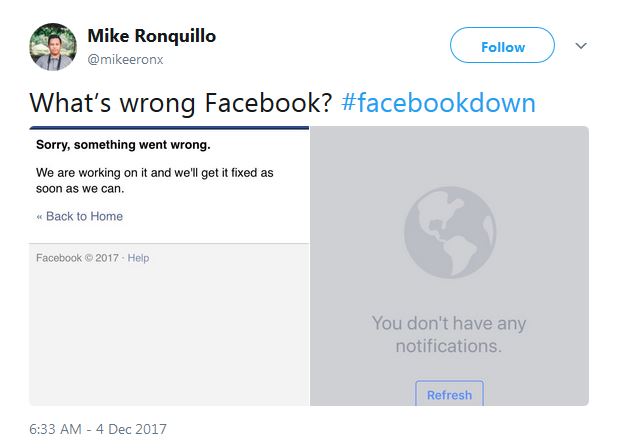Click "You don't have any notifications." message
The height and width of the screenshot is (448, 617).
(448, 335)
